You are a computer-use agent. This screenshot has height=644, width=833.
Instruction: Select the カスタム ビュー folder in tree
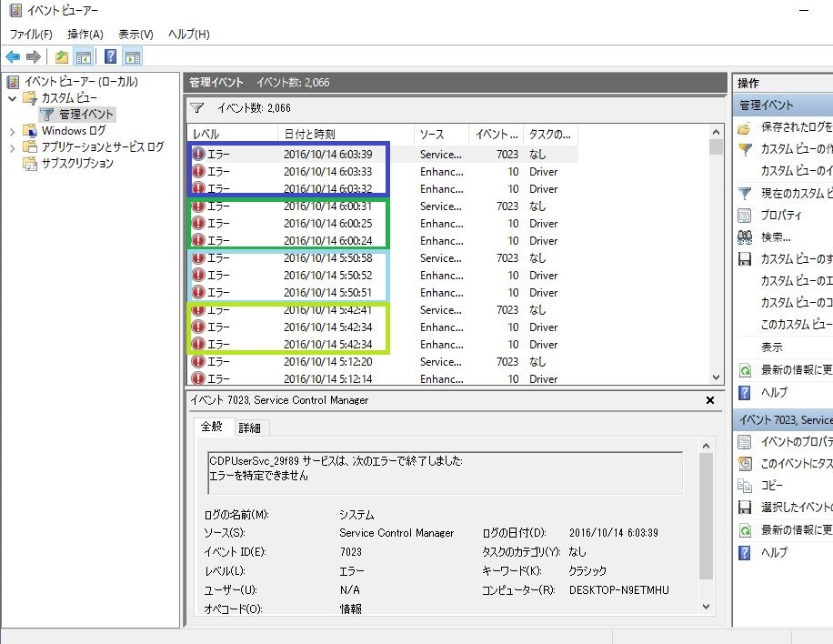[x=69, y=97]
